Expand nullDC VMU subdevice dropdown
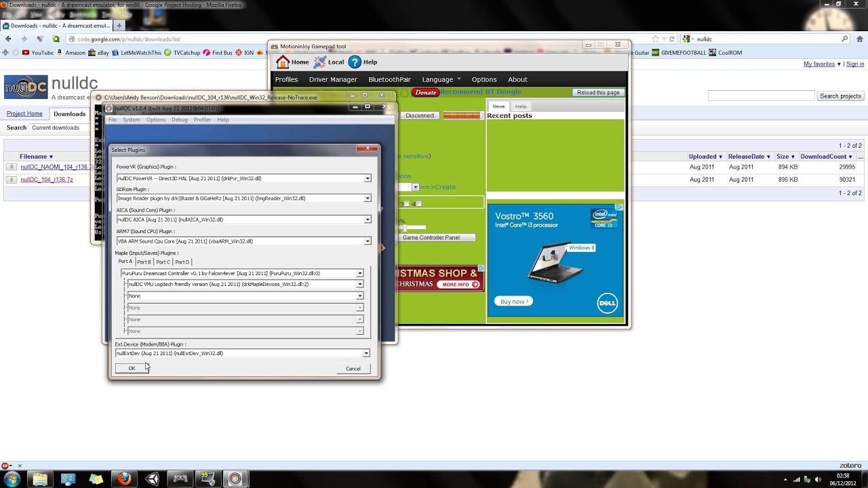868x488 pixels. [360, 285]
